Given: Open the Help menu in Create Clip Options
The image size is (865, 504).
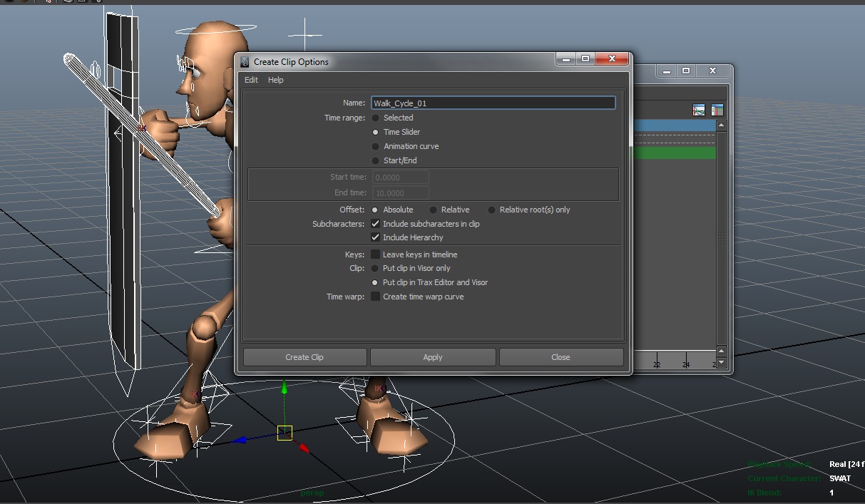Looking at the screenshot, I should click(x=276, y=80).
